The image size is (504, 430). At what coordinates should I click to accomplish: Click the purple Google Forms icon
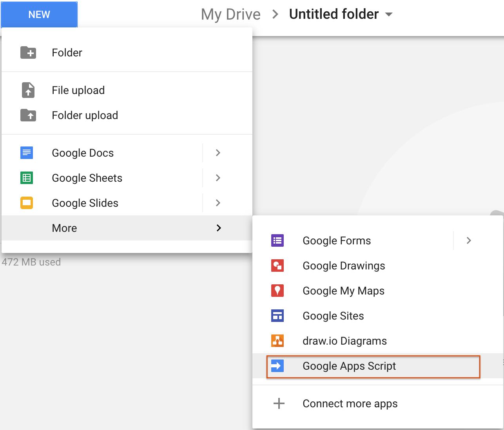(x=277, y=240)
